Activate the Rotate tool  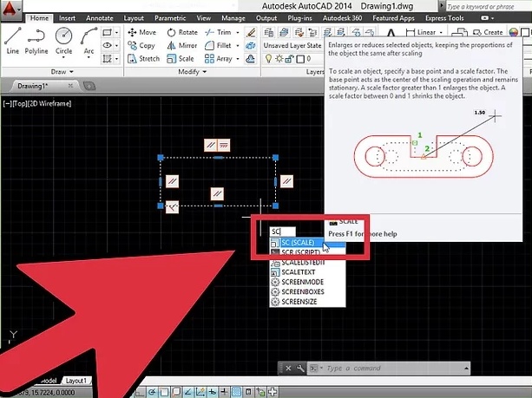click(x=182, y=32)
